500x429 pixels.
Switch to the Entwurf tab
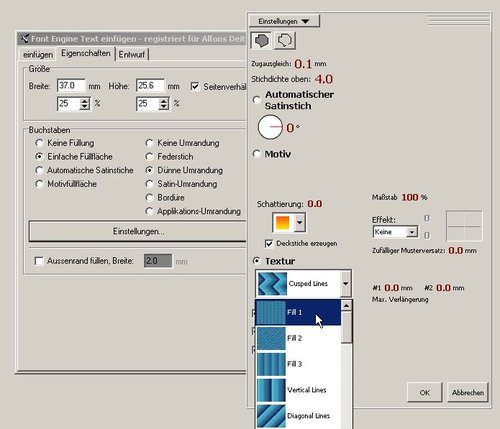[x=132, y=54]
